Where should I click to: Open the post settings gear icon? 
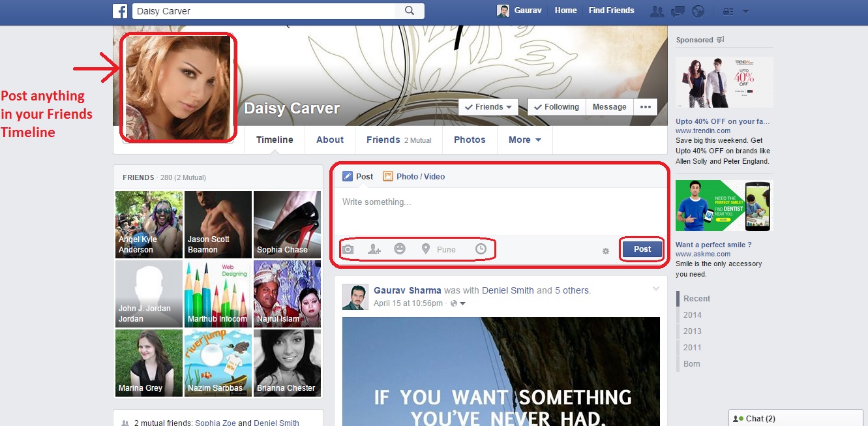(606, 251)
